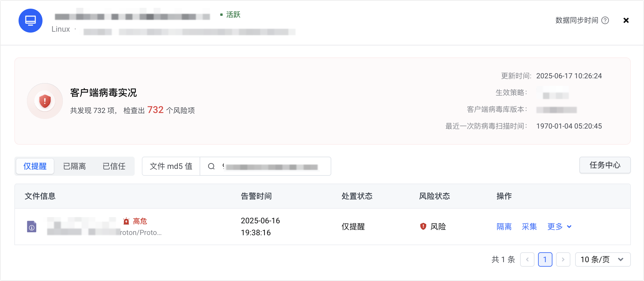
Task: Click the 隔离 action link
Action: click(504, 227)
